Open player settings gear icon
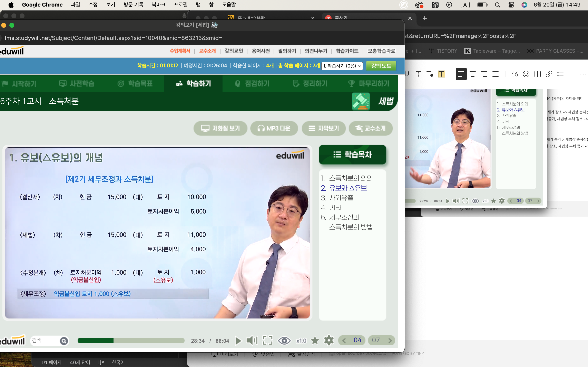The height and width of the screenshot is (367, 588). point(329,340)
